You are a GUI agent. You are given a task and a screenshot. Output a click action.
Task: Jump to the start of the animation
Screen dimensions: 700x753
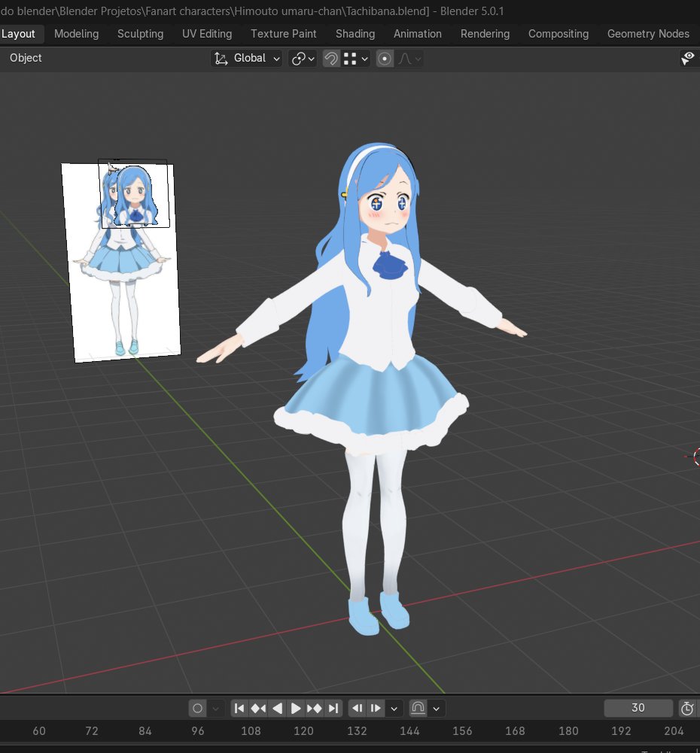[239, 708]
